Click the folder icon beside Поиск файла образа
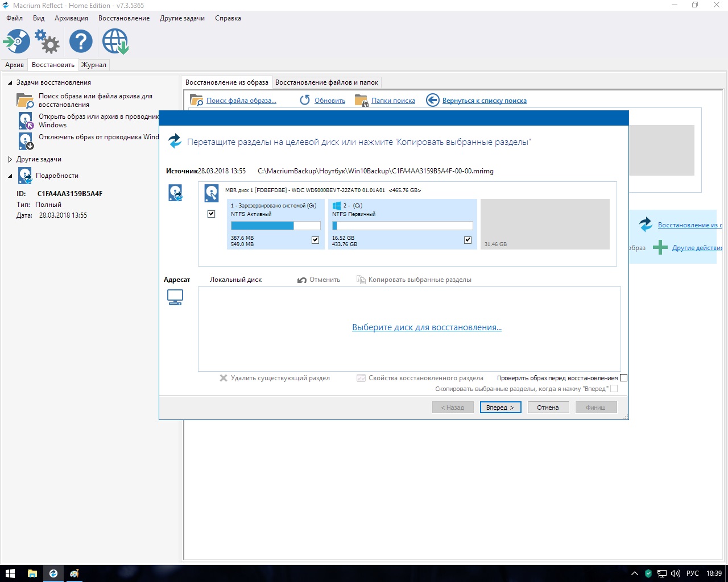Screen dimensions: 728x582 coord(196,101)
